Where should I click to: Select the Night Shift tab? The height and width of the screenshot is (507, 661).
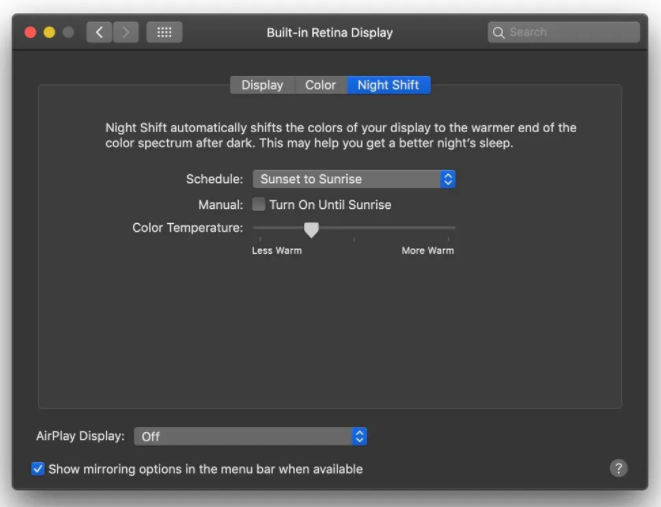388,85
